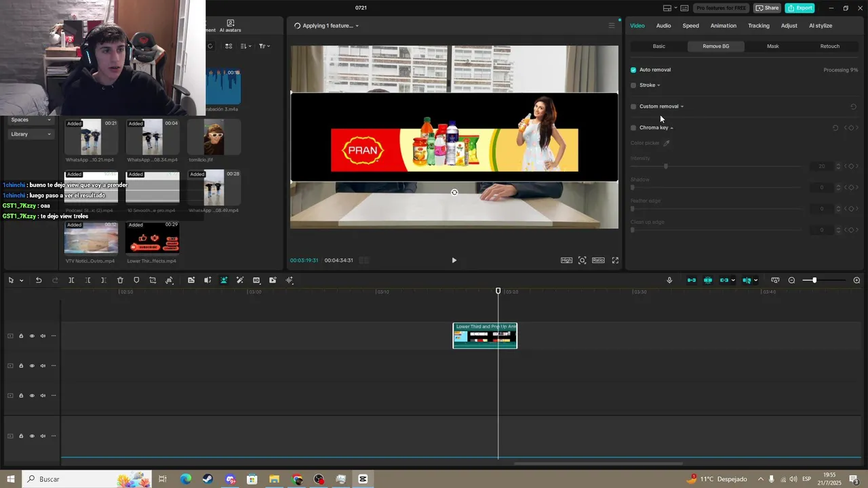Open the preview panel hamburger menu
Image resolution: width=868 pixels, height=488 pixels.
(611, 26)
